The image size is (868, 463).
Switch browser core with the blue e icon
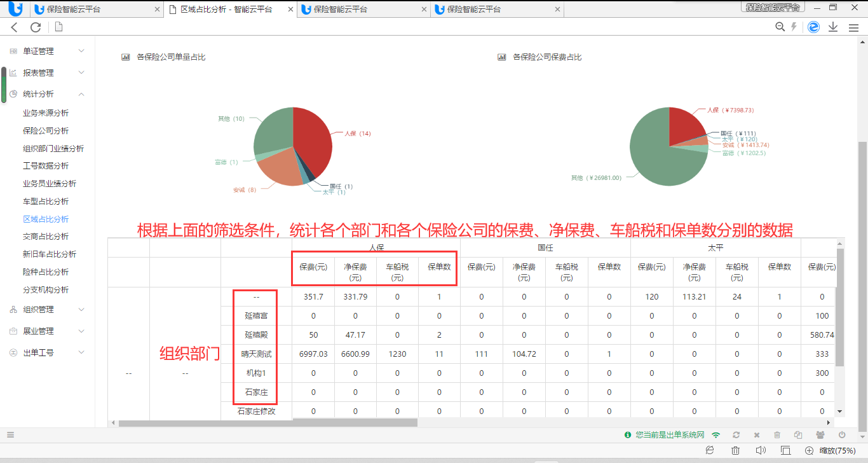tap(814, 27)
